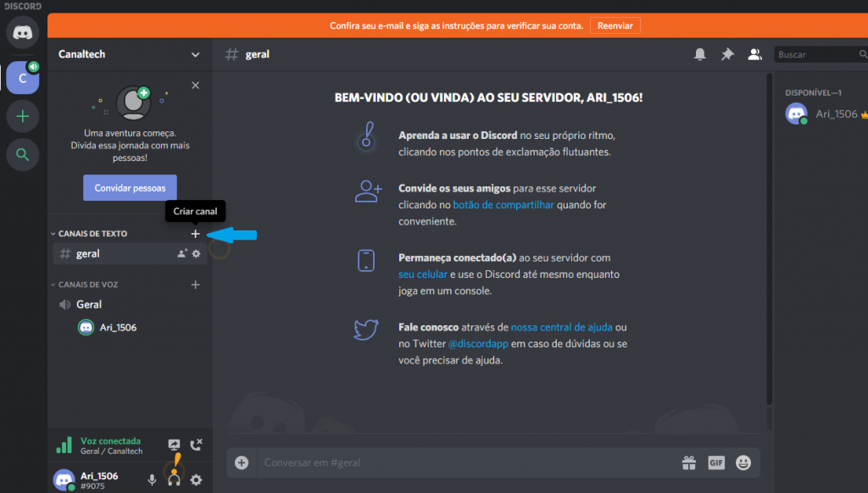Open user settings gear icon
Viewport: 868px width, 493px height.
pos(196,479)
